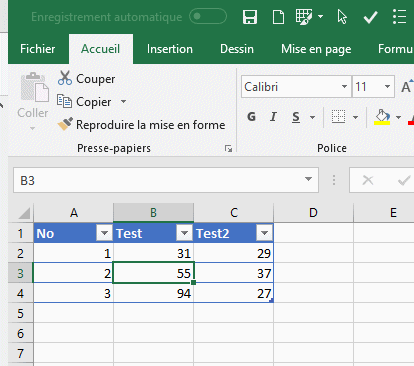Image resolution: width=414 pixels, height=366 pixels.
Task: Select the mouse pointer mode icon
Action: click(342, 17)
